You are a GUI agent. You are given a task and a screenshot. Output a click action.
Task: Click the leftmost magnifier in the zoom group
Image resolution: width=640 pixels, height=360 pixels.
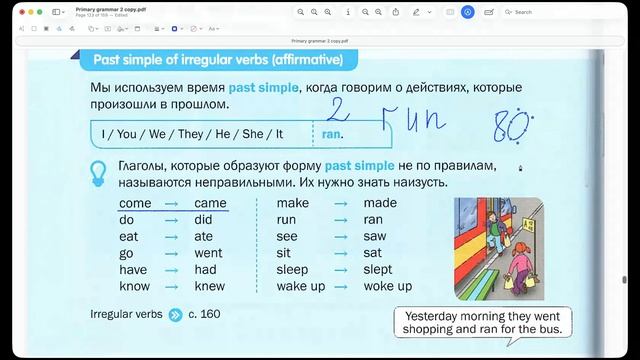300,12
